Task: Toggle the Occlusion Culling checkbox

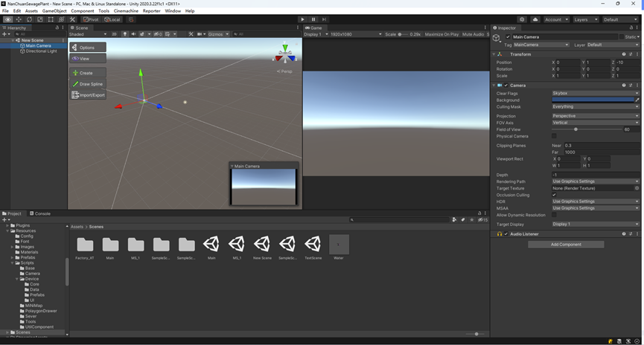Action: (555, 195)
